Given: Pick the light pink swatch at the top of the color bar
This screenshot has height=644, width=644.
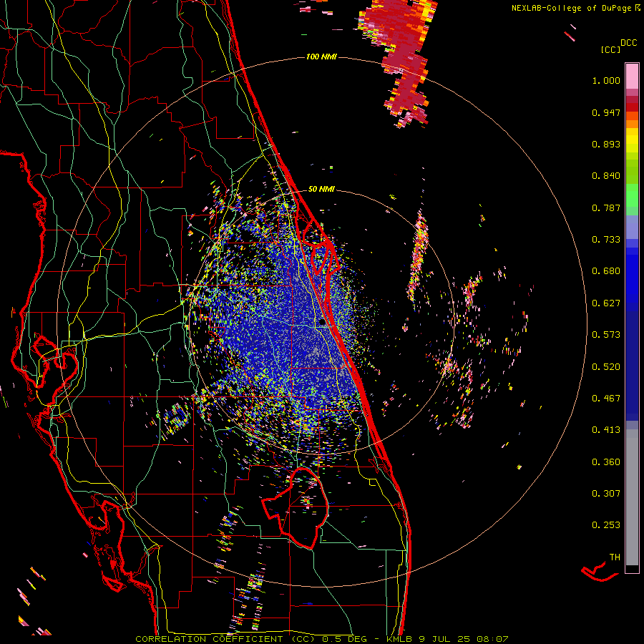Looking at the screenshot, I should tap(632, 76).
